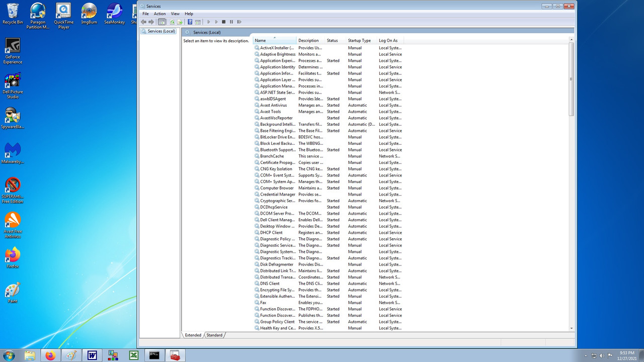
Task: Click the Forward arrow in Services toolbar
Action: tap(151, 22)
